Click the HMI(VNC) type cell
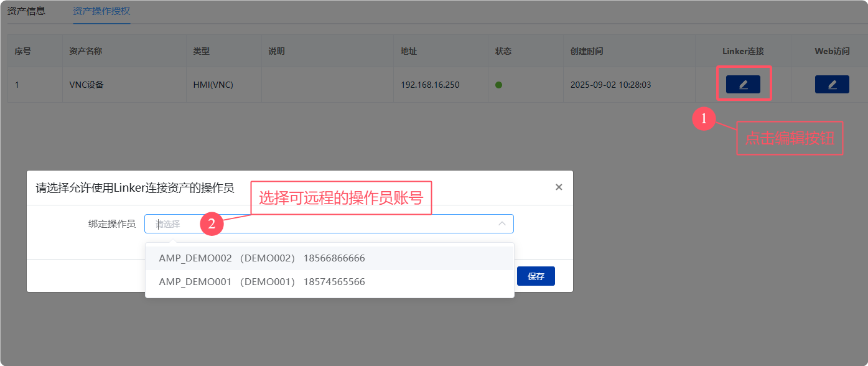 click(213, 85)
